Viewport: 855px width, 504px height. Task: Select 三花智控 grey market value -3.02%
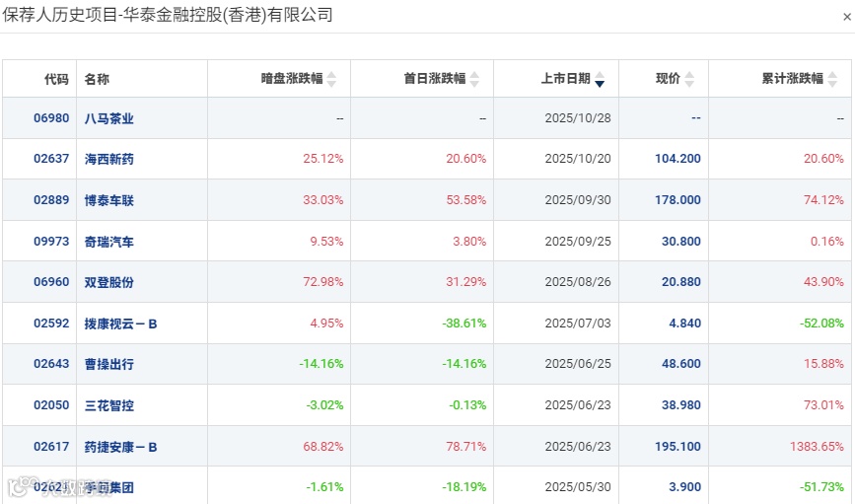(x=325, y=405)
